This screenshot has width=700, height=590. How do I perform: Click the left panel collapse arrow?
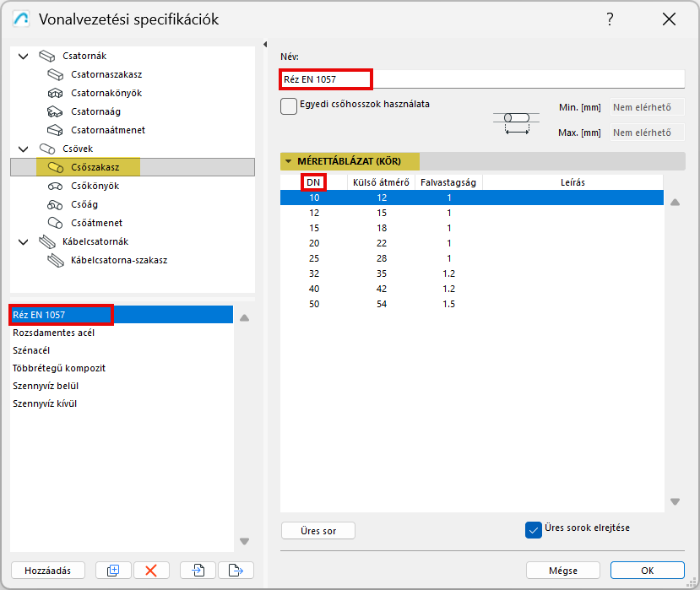pos(265,44)
